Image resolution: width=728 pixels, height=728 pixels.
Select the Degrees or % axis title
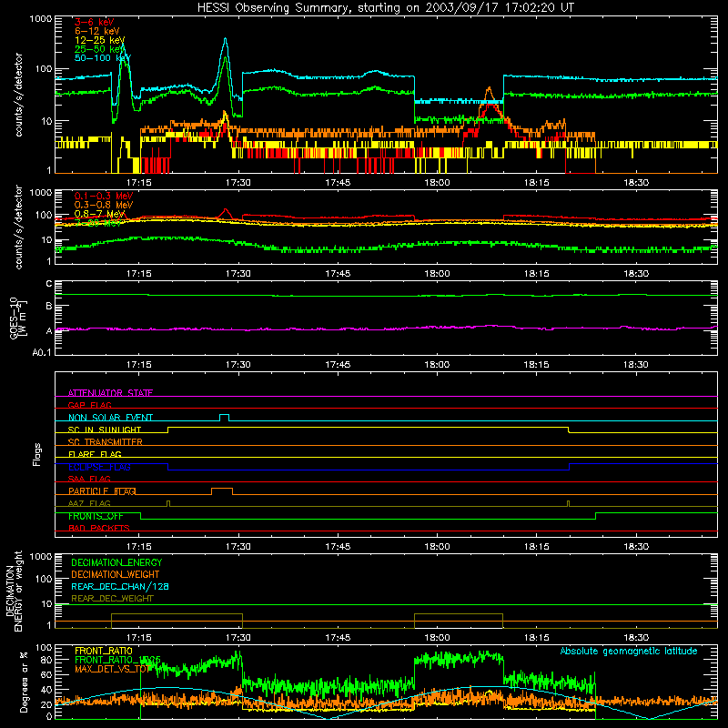[x=24, y=682]
